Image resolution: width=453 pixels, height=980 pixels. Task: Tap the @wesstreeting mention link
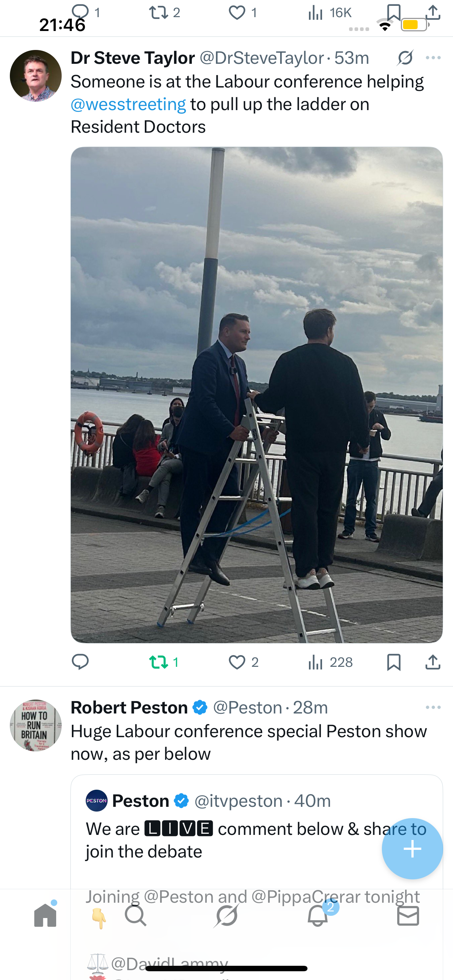pyautogui.click(x=128, y=104)
